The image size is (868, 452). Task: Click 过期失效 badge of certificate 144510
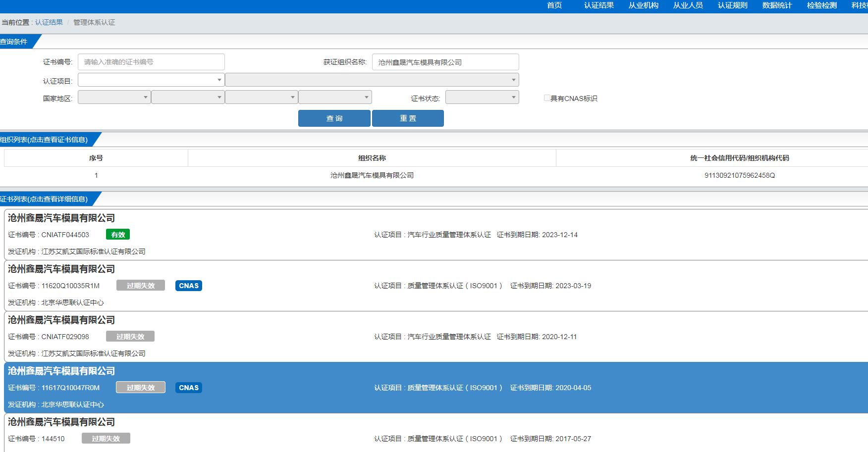pyautogui.click(x=106, y=439)
